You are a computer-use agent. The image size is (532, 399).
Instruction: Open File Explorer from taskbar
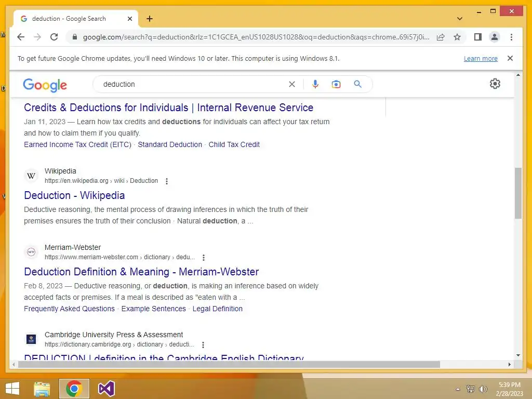pos(42,389)
